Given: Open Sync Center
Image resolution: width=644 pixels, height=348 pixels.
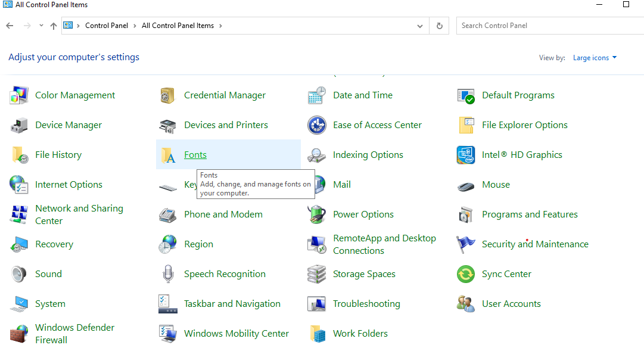Looking at the screenshot, I should click(506, 274).
